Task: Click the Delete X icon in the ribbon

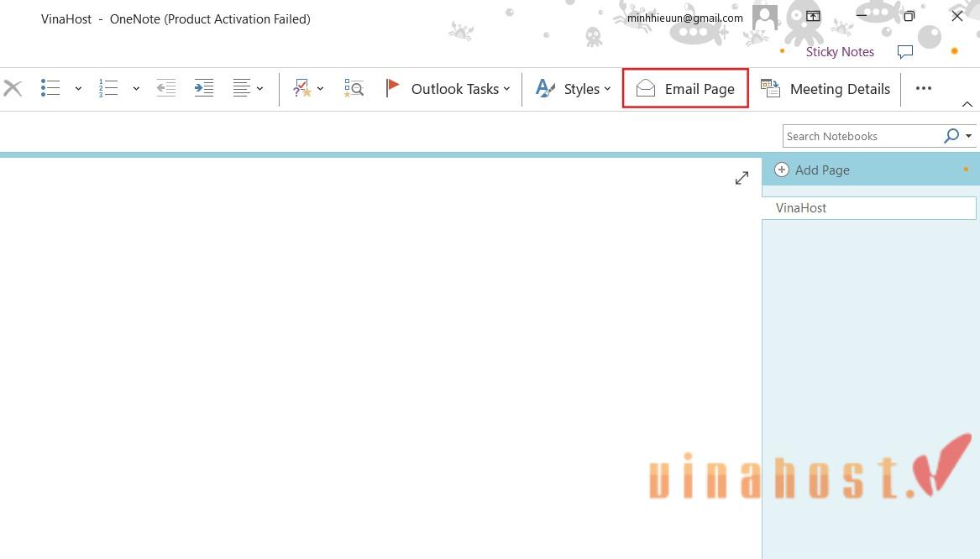Action: [13, 88]
